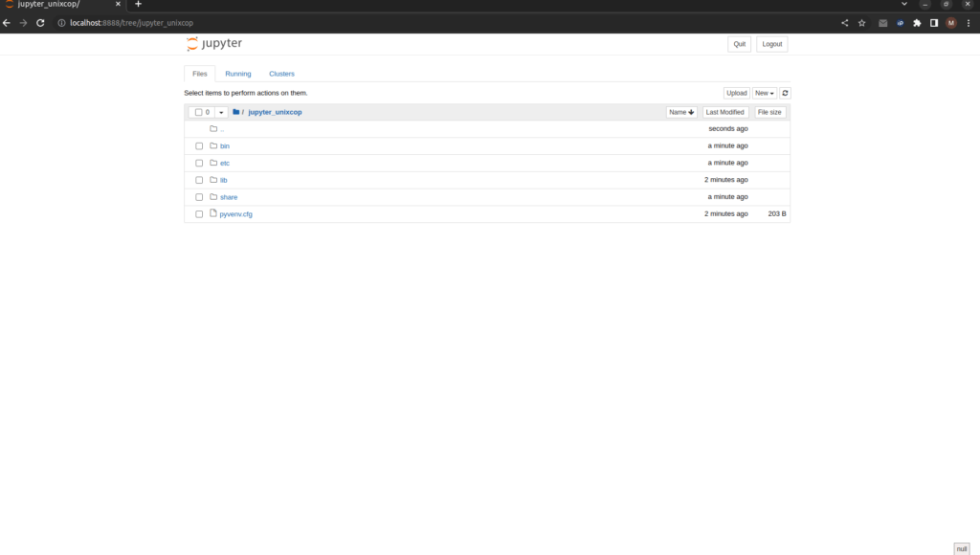Open the selection type dropdown arrow
Image resolution: width=980 pixels, height=555 pixels.
pos(221,113)
